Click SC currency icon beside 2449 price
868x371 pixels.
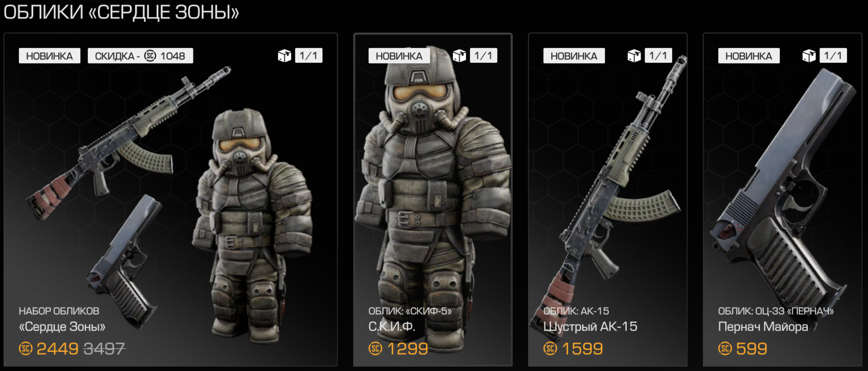pos(26,349)
